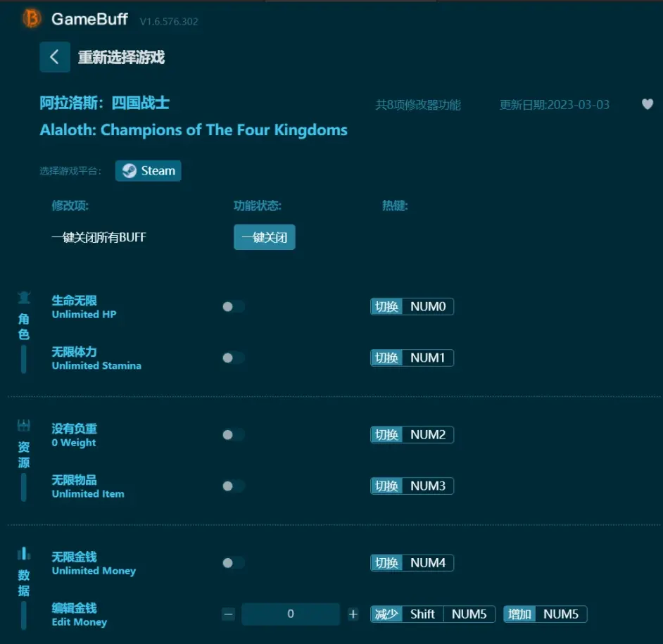This screenshot has width=663, height=644.
Task: Increase Edit Money with the plus button
Action: click(x=353, y=614)
